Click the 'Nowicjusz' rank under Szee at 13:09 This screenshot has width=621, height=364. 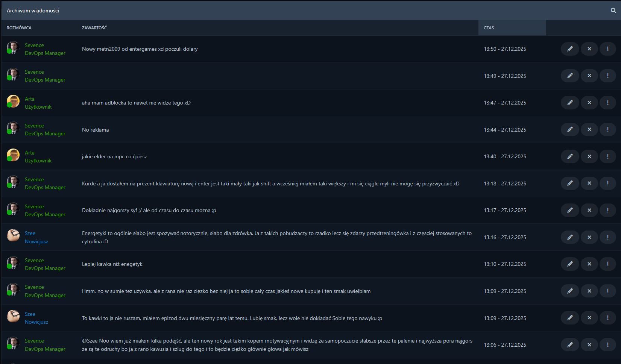coord(36,322)
